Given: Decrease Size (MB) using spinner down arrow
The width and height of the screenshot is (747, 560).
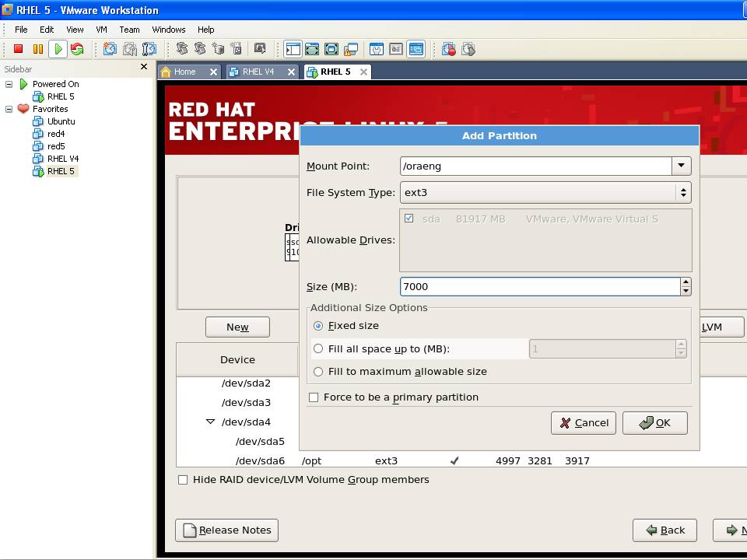Looking at the screenshot, I should (x=686, y=291).
